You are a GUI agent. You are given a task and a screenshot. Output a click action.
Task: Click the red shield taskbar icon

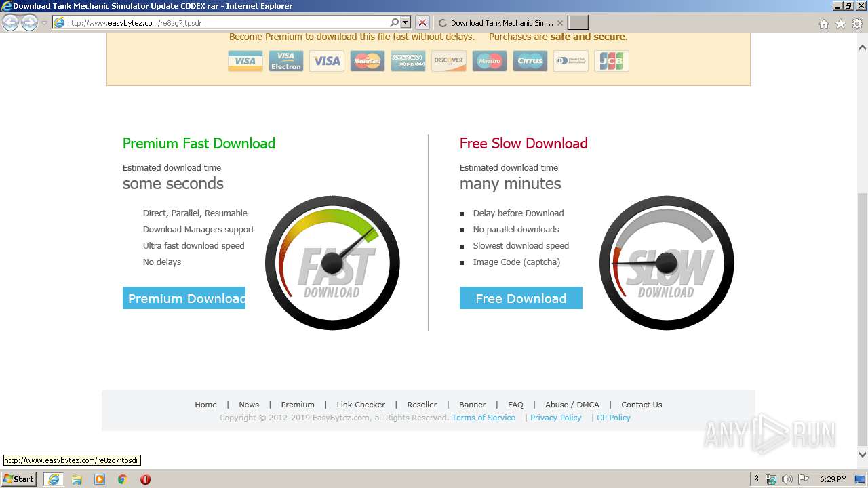(145, 479)
